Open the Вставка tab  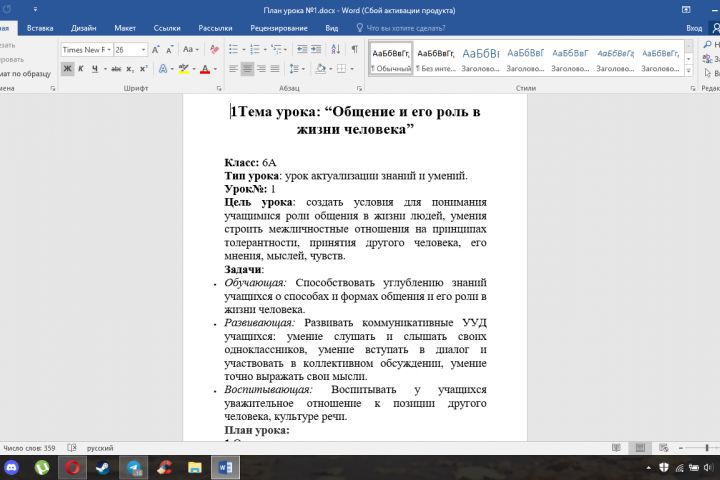pos(40,28)
